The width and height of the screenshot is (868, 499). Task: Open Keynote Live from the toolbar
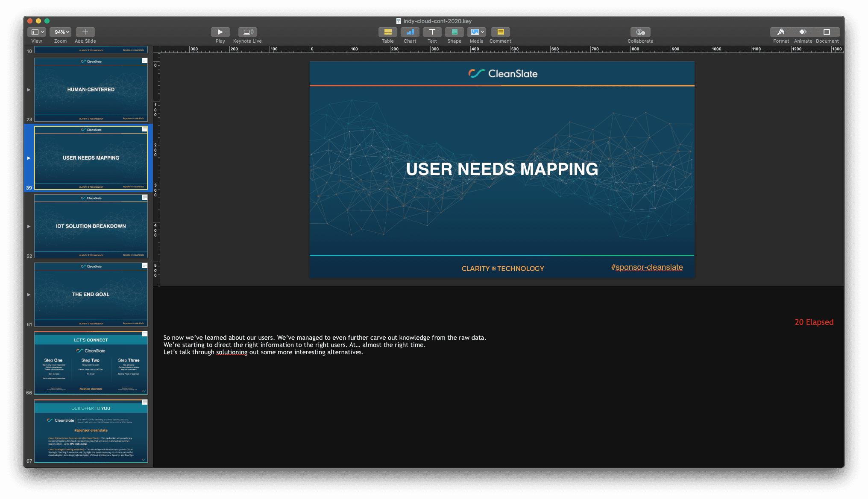(247, 32)
